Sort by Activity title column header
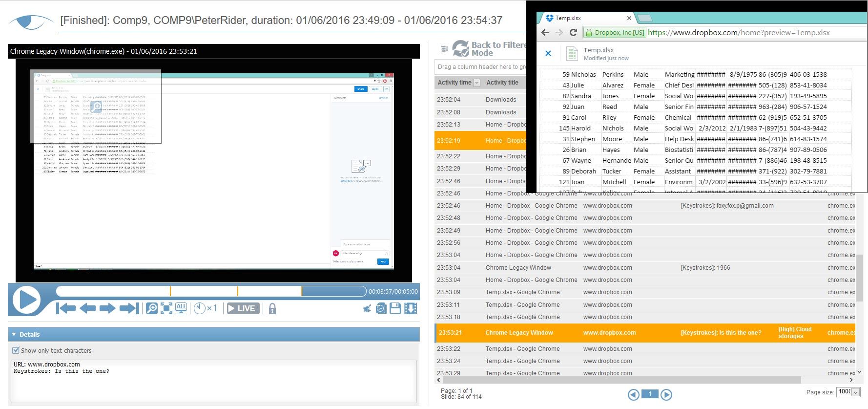868x409 pixels. point(502,83)
